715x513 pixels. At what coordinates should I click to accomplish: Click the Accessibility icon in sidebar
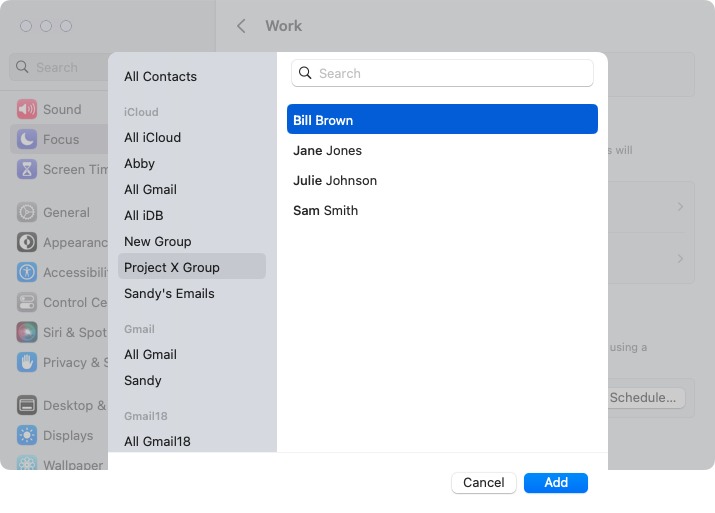[27, 272]
